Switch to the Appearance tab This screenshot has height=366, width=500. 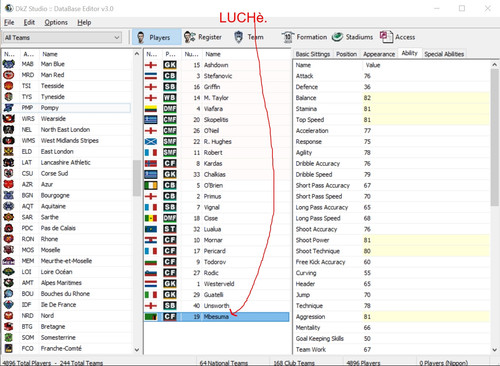(x=379, y=54)
